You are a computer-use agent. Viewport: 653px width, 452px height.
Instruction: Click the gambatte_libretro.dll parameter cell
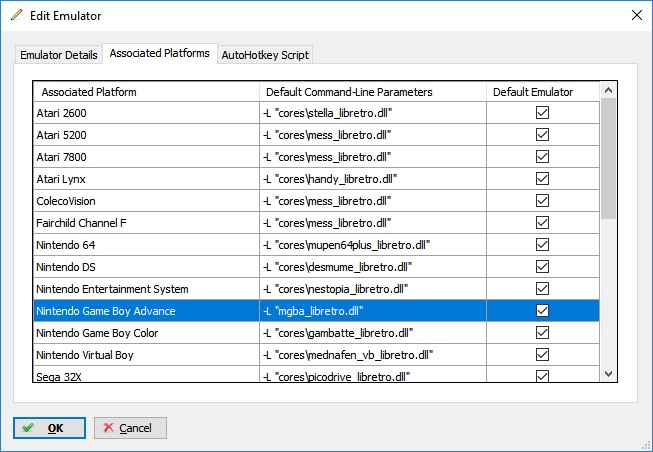pyautogui.click(x=373, y=333)
